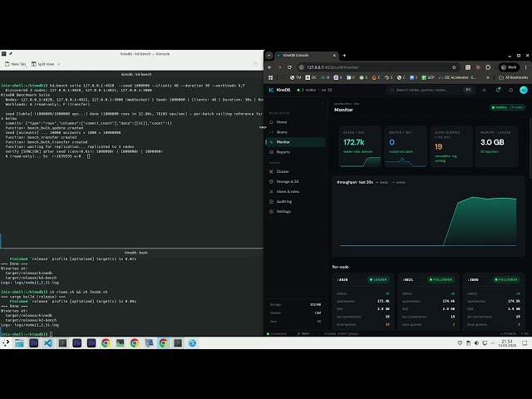Open Cluster admin page
Viewport: 532px width, 399px height.
coord(295,172)
